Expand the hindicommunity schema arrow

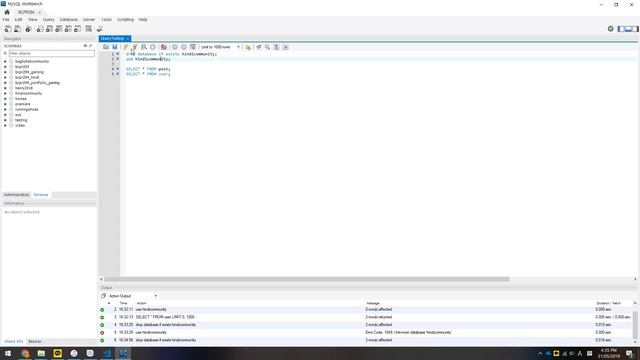point(6,93)
